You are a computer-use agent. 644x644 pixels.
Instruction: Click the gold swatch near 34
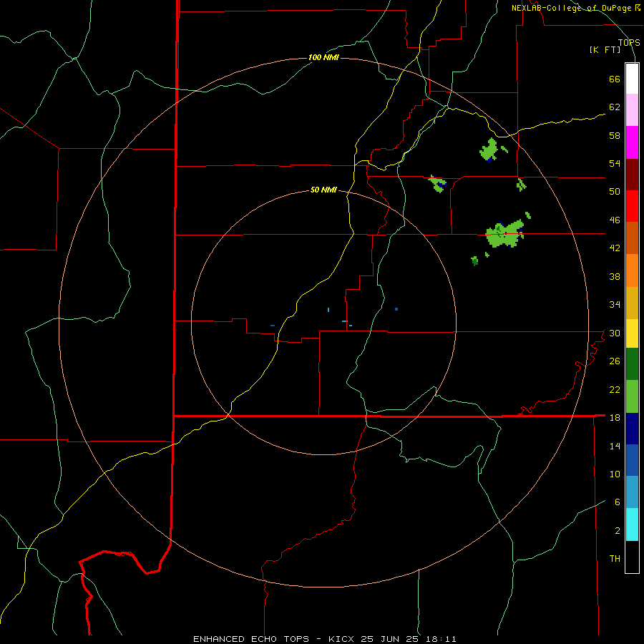click(632, 303)
